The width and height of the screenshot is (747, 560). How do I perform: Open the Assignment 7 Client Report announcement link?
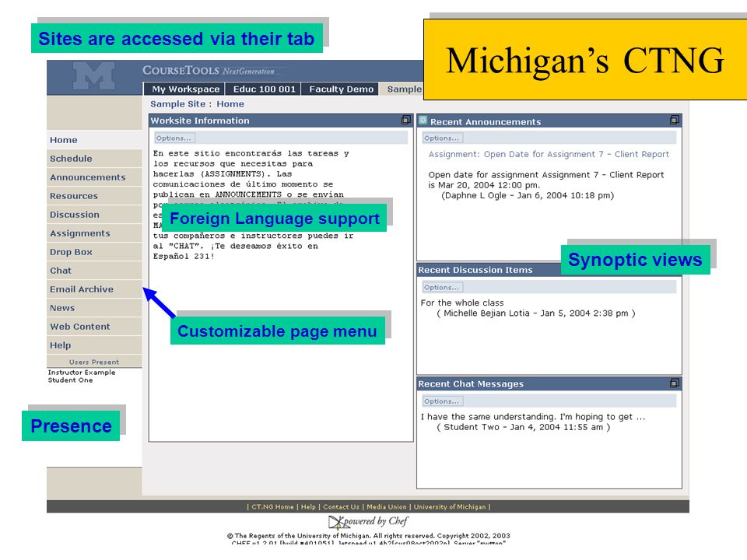[549, 154]
